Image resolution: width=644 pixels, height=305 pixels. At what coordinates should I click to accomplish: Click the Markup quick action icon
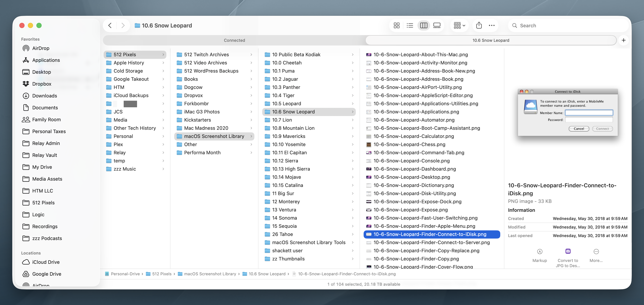point(539,252)
